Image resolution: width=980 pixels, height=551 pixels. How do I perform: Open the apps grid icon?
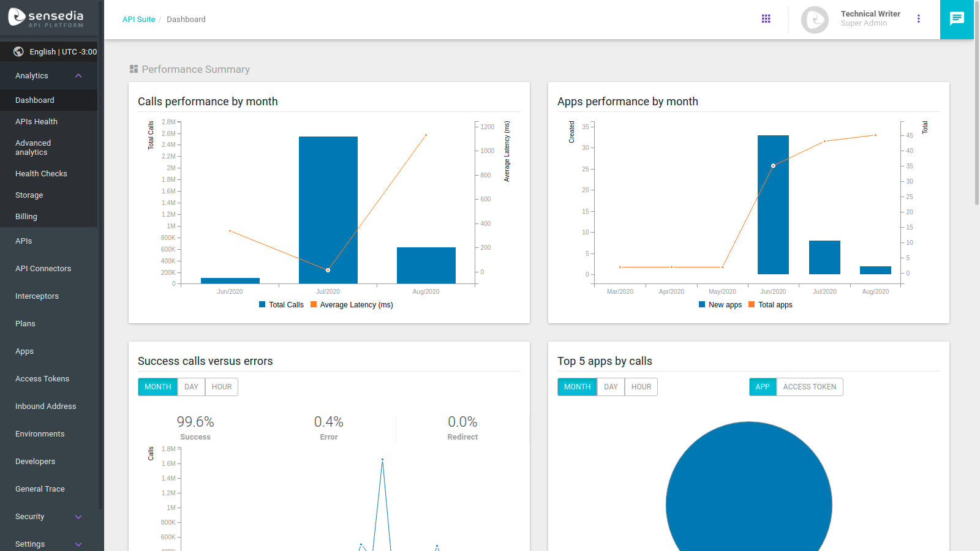coord(766,19)
